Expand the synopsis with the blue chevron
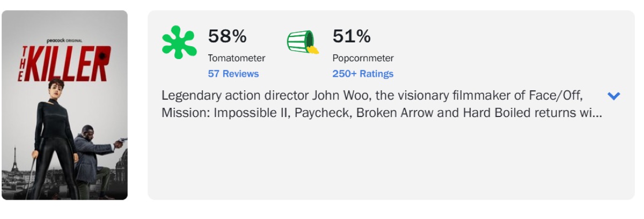 point(613,96)
